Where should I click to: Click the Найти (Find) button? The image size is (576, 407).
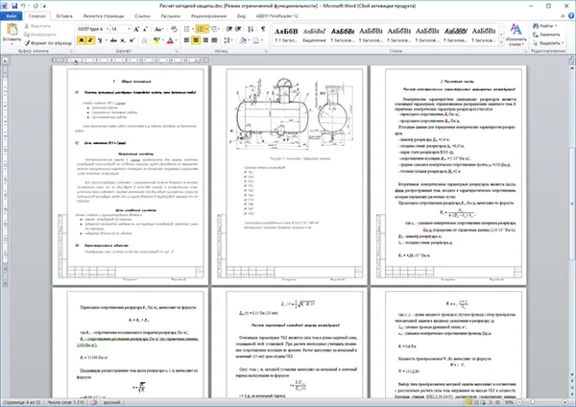(545, 26)
